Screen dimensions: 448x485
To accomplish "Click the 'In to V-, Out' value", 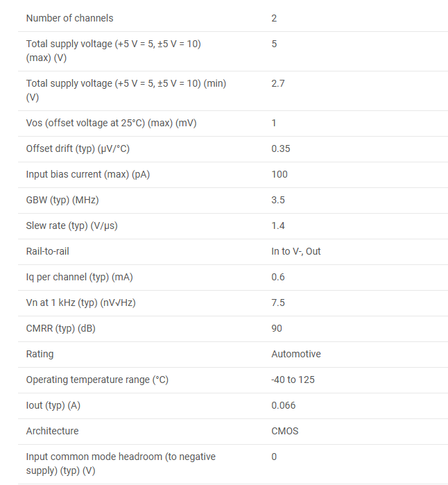I will click(296, 251).
